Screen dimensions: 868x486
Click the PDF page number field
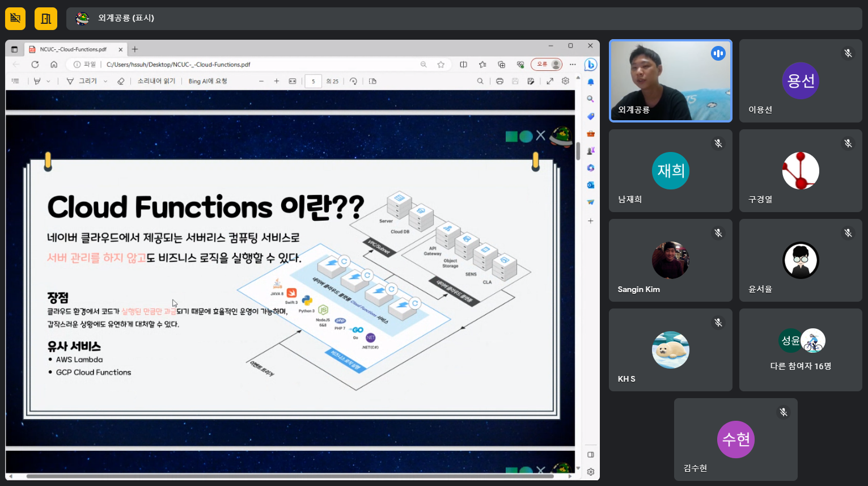[313, 81]
